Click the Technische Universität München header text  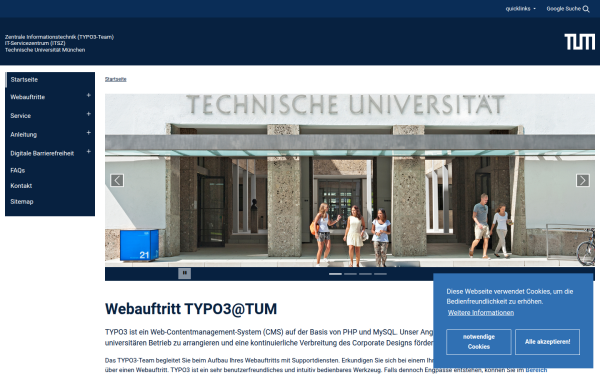pyautogui.click(x=45, y=50)
